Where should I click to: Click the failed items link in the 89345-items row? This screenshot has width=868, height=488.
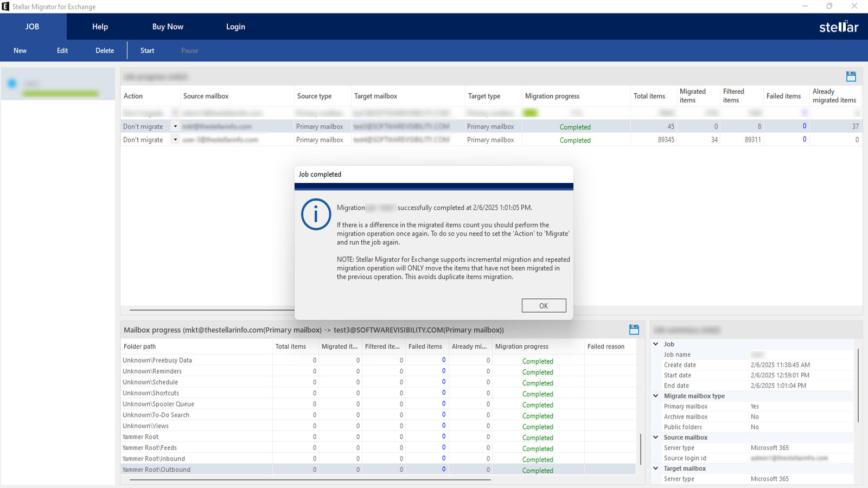click(x=804, y=139)
